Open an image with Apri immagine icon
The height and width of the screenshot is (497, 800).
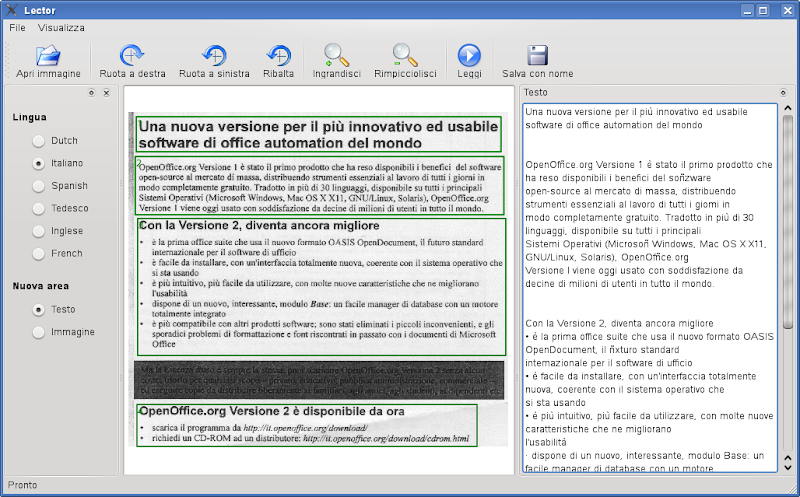pyautogui.click(x=48, y=56)
